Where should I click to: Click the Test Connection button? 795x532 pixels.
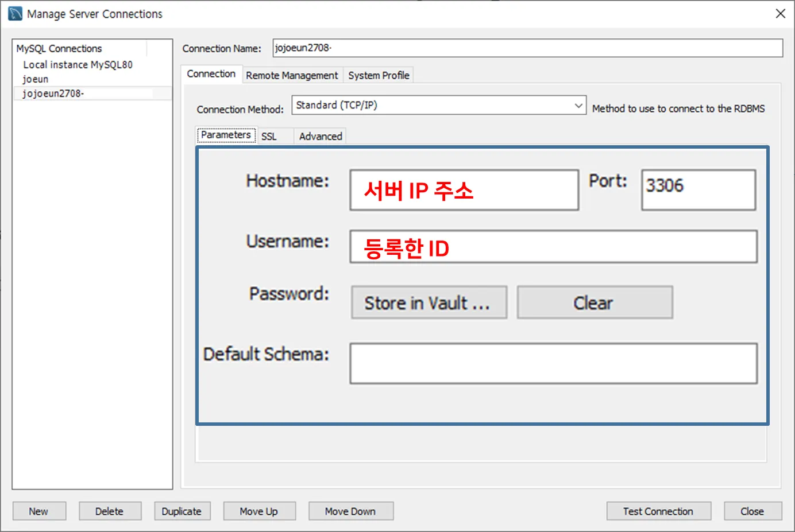click(658, 511)
